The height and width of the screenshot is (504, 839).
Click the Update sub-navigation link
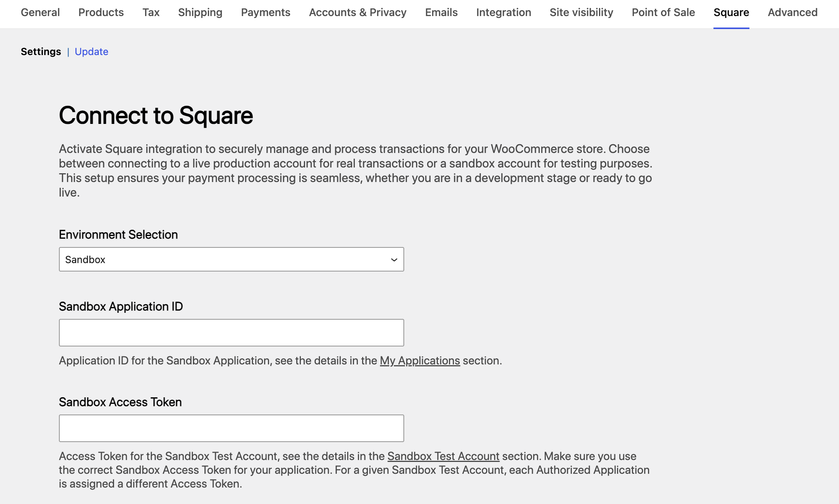[91, 52]
